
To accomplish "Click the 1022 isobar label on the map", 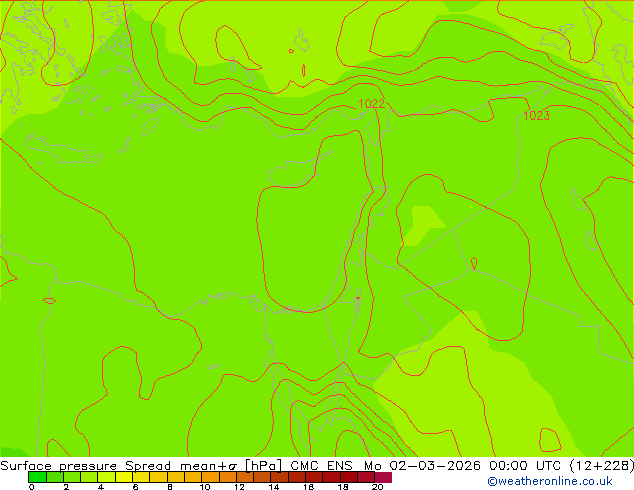I will pos(372,104).
